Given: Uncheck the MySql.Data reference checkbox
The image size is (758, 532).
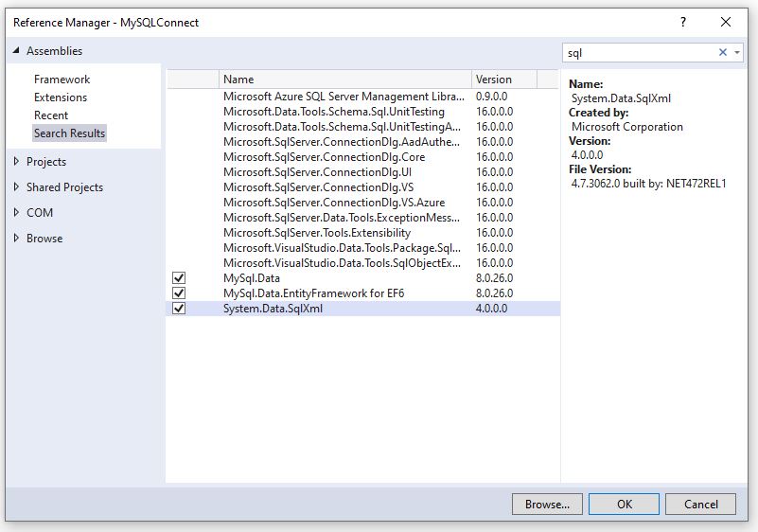Looking at the screenshot, I should [x=179, y=278].
